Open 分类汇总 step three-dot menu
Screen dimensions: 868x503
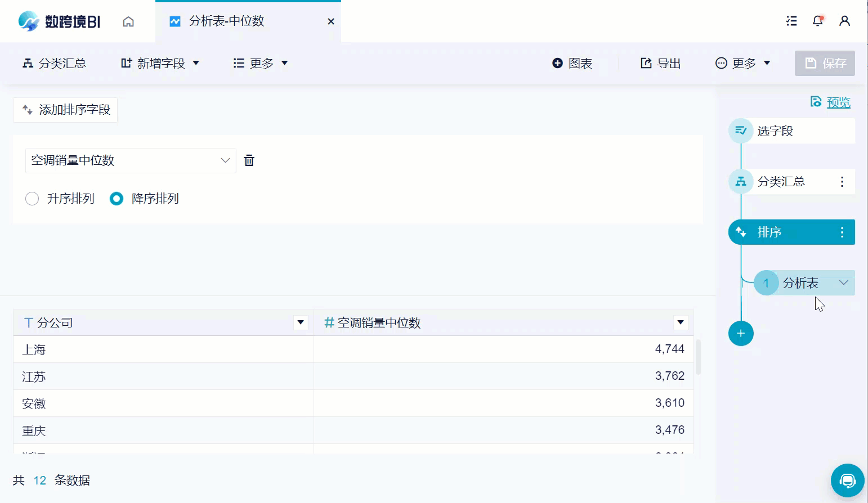(842, 182)
